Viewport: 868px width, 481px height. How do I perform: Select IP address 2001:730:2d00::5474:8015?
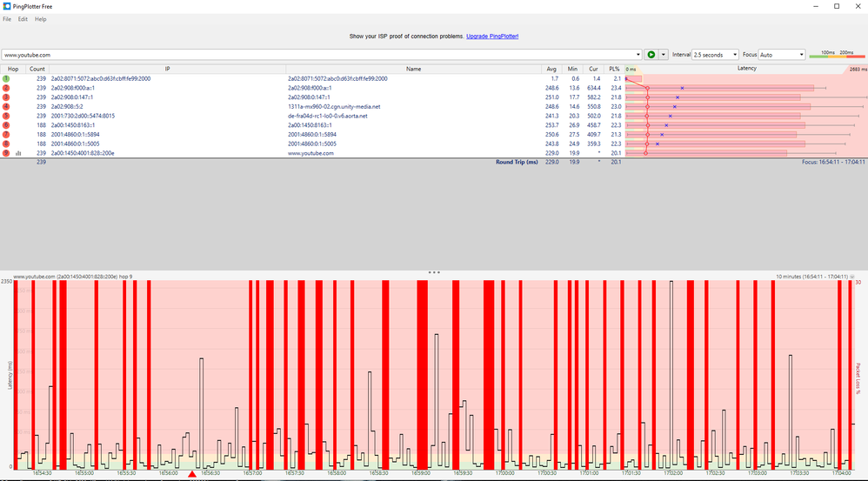click(83, 117)
